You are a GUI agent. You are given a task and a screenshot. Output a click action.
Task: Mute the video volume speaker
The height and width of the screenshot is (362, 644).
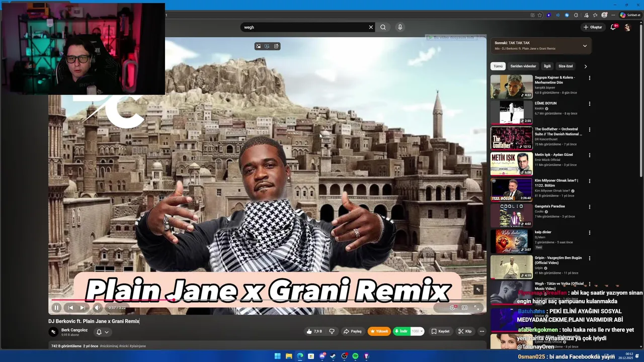click(x=98, y=308)
